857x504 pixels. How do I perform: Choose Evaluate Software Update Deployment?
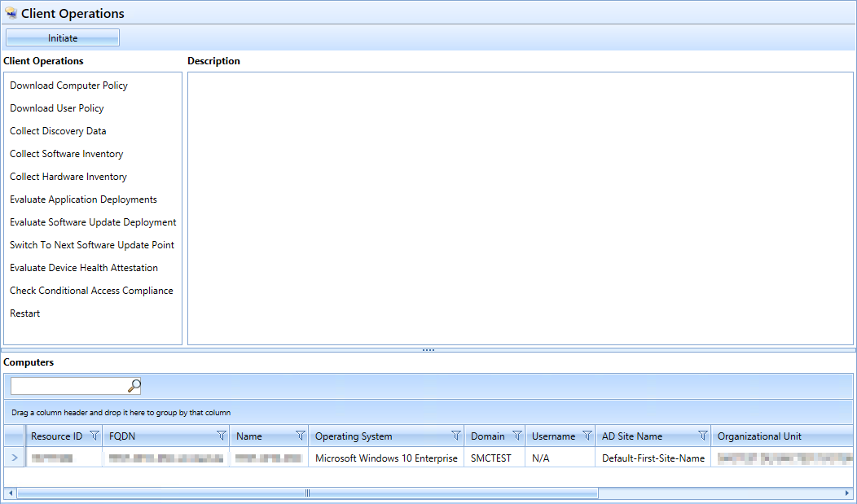click(x=93, y=222)
